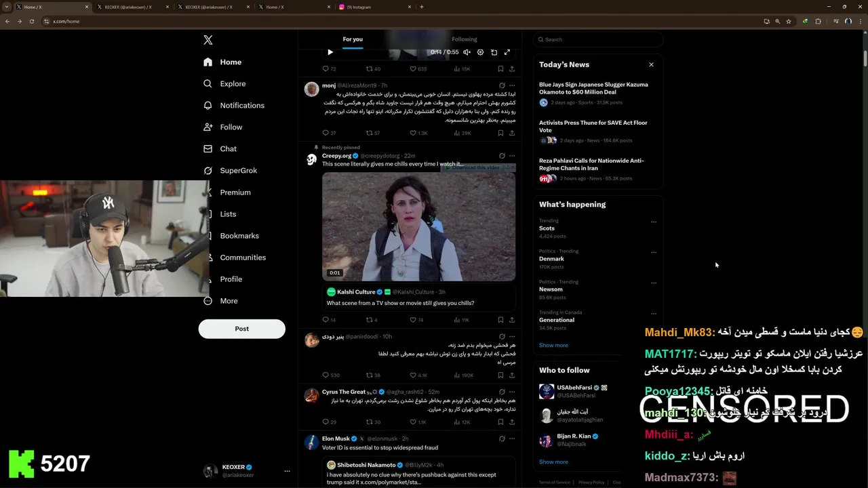Bookmark Cyrus The Great's post
Viewport: 868px width, 488px height.
click(500, 422)
